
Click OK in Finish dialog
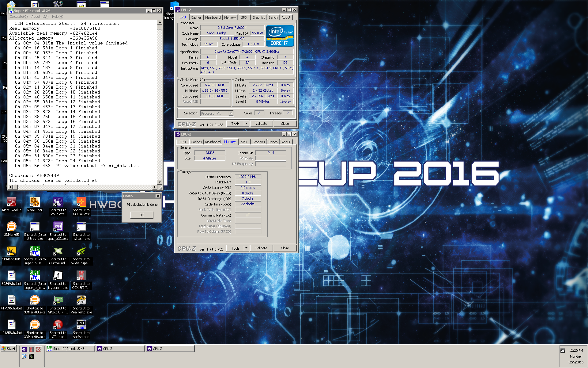[141, 215]
